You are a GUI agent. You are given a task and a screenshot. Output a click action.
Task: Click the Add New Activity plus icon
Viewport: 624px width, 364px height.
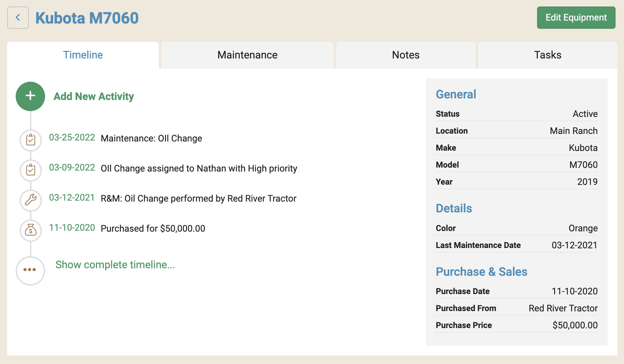coord(30,96)
